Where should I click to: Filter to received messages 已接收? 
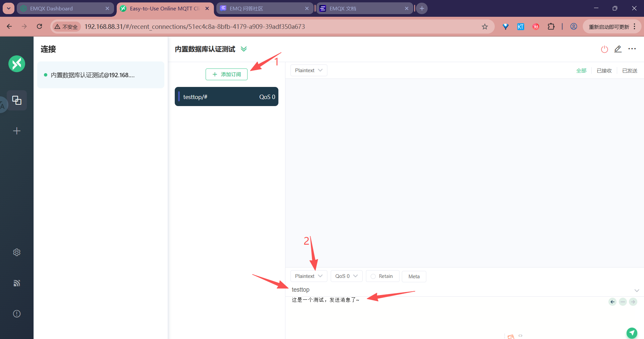click(x=604, y=70)
